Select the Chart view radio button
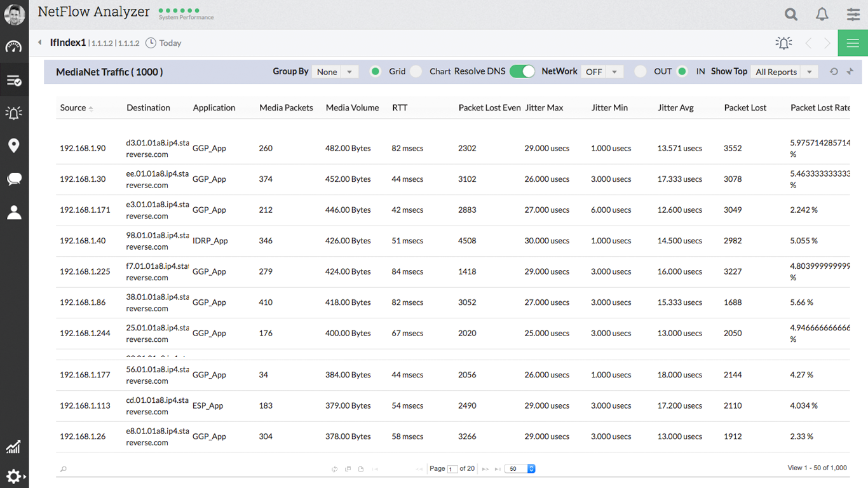 416,71
